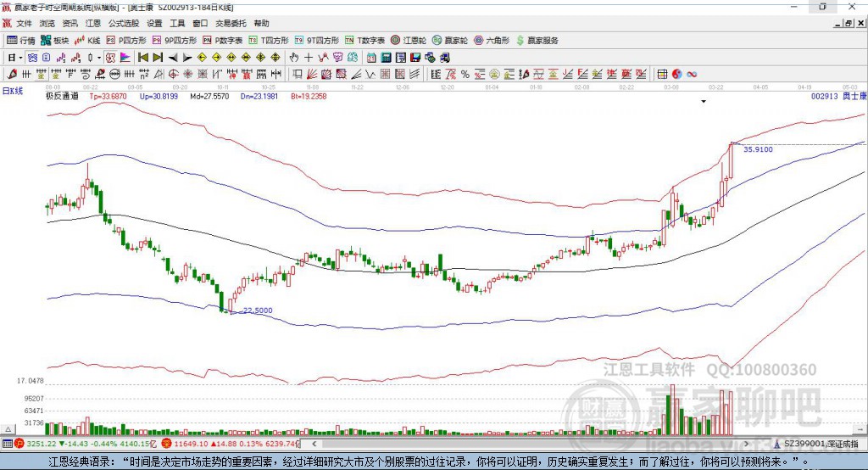Click the volume panel up-triangle button
Screen dimensions: 868x470
8,429
